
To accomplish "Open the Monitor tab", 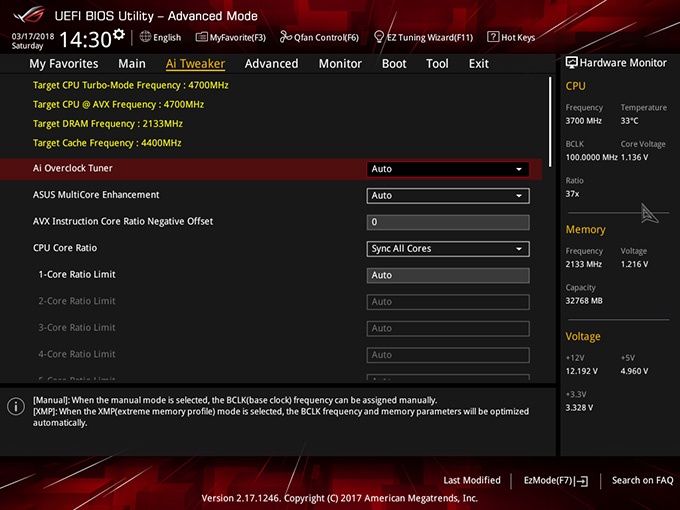I will click(340, 64).
